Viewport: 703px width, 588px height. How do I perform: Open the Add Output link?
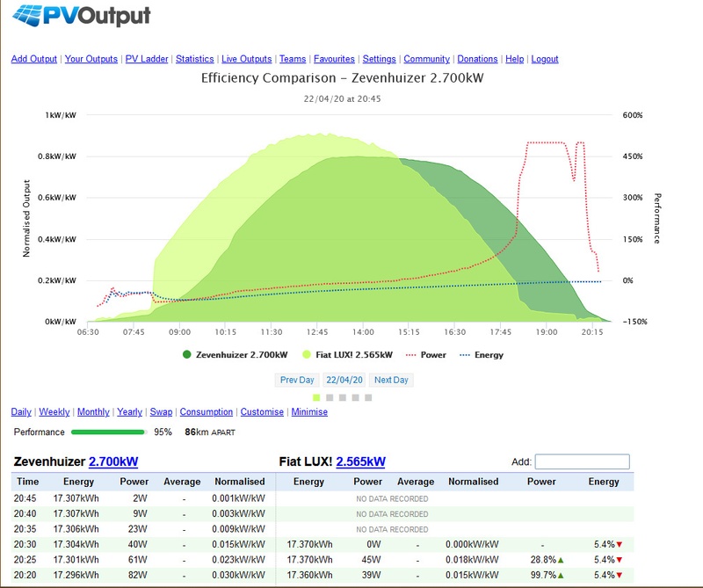tap(34, 59)
